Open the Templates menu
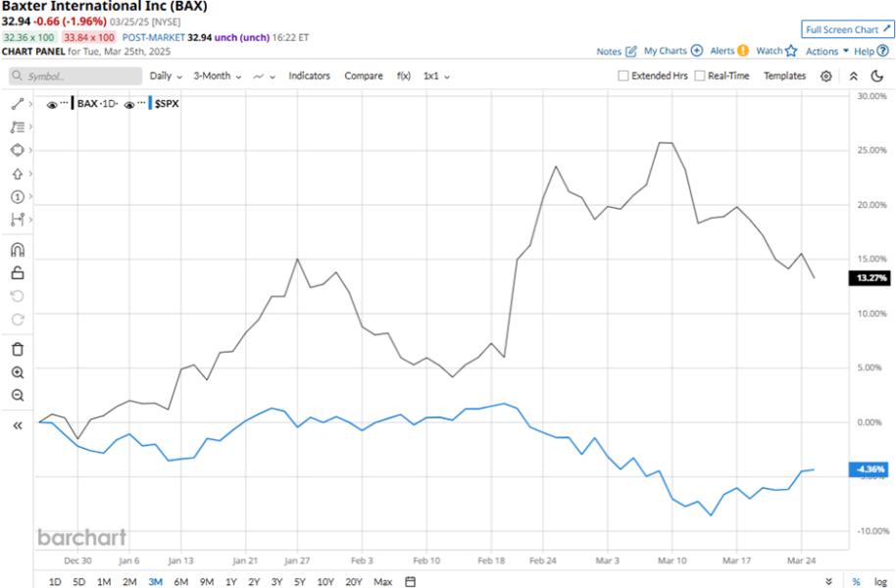This screenshot has width=896, height=588. [x=784, y=76]
